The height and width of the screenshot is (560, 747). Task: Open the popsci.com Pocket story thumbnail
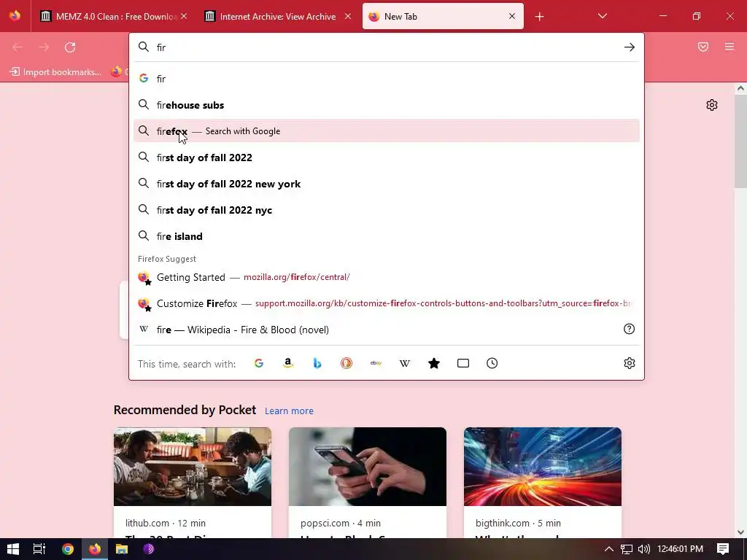tap(368, 467)
